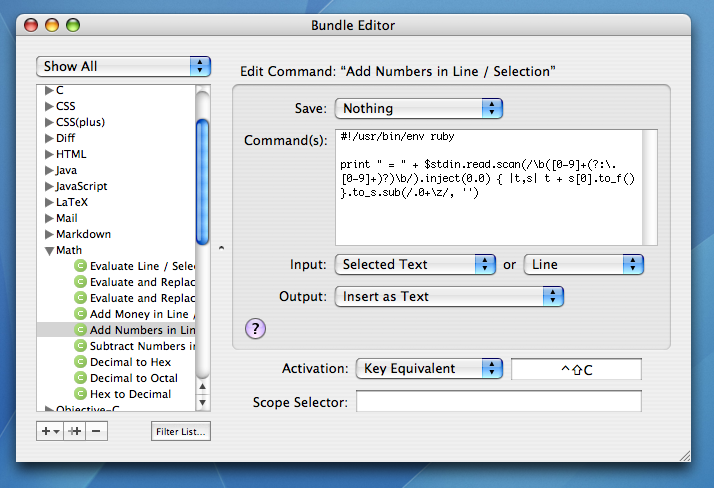Open the Output dropdown showing Insert as Text
Screen dimensions: 714x488
(x=449, y=296)
